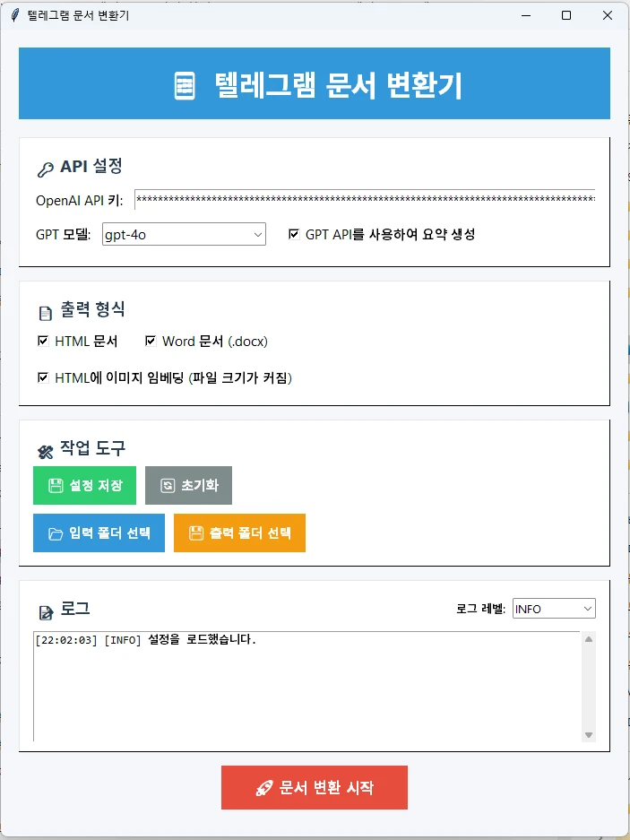Start conversion with the 문서 변환 시작 button
Image resolution: width=630 pixels, height=840 pixels.
pos(314,787)
